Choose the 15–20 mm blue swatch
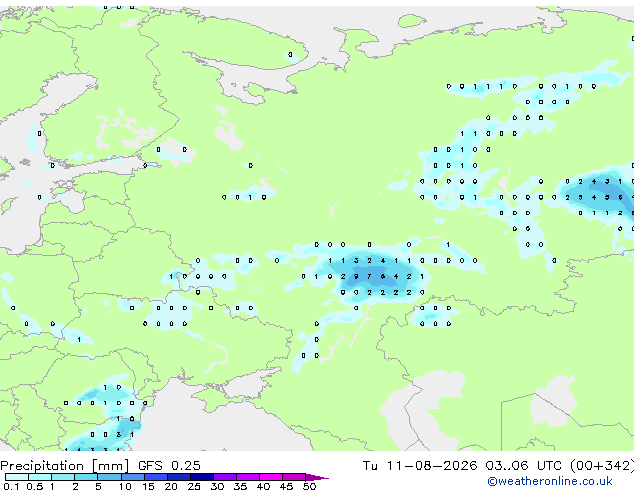The image size is (634, 490). (x=155, y=477)
